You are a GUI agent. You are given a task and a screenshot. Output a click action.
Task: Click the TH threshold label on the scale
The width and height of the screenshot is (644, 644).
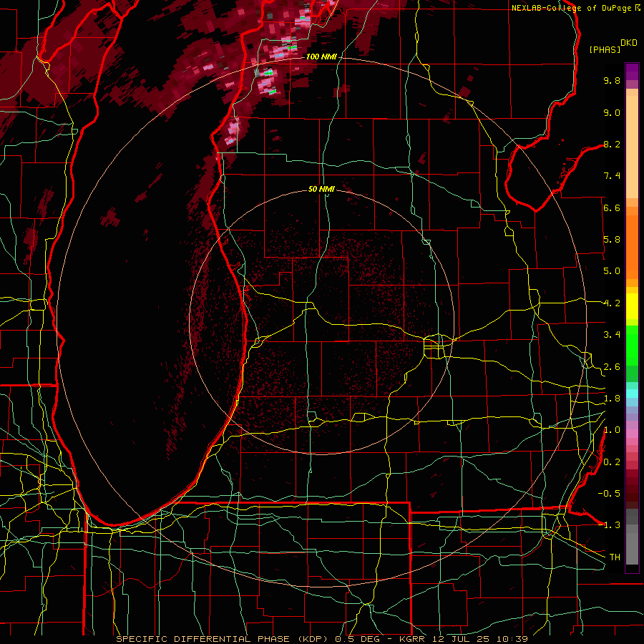615,557
